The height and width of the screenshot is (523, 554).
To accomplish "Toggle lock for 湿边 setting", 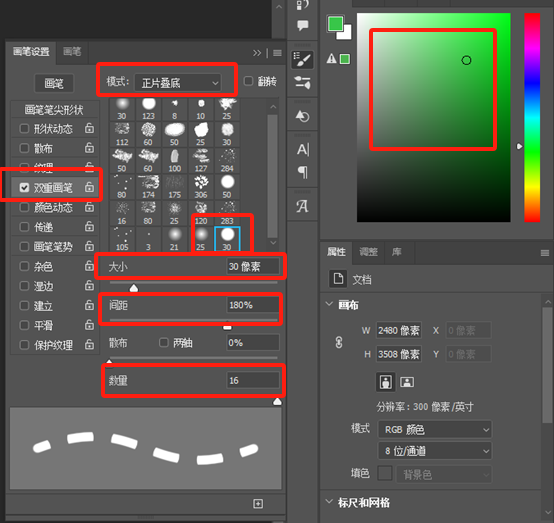I will [x=89, y=286].
